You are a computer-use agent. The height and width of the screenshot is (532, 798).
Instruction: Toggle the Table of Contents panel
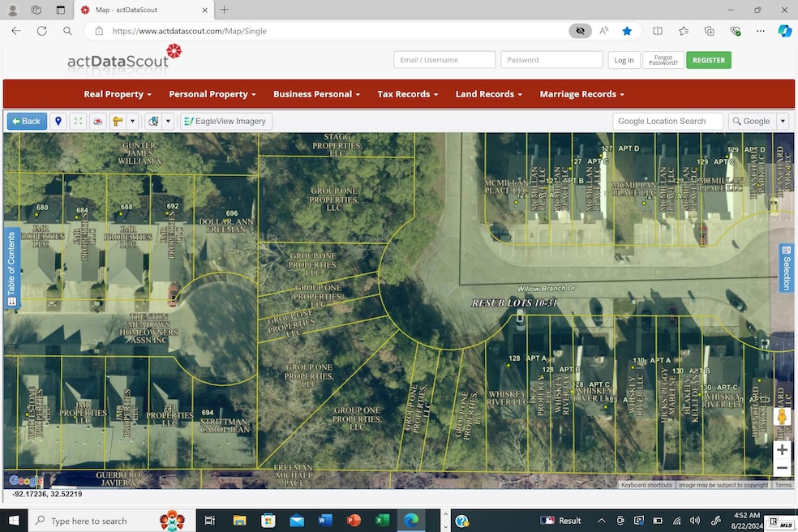pos(11,268)
